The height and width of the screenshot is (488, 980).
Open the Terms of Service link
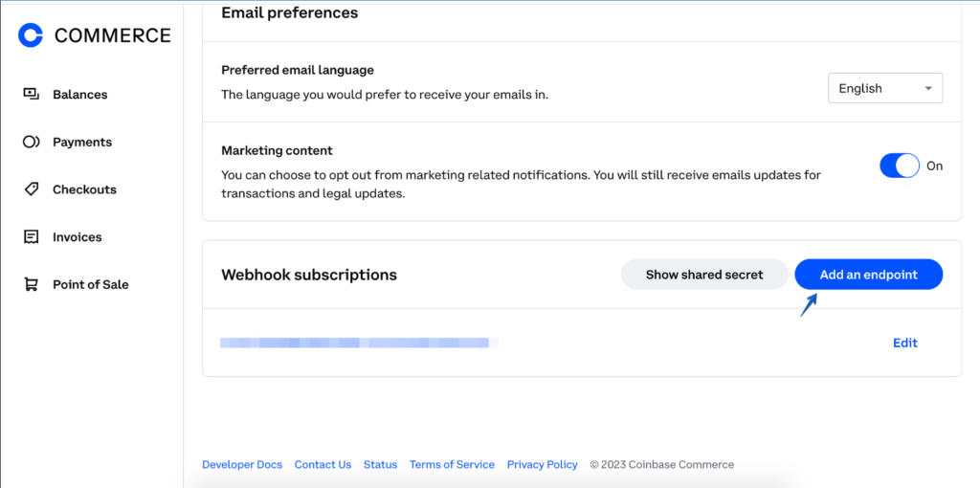(452, 464)
